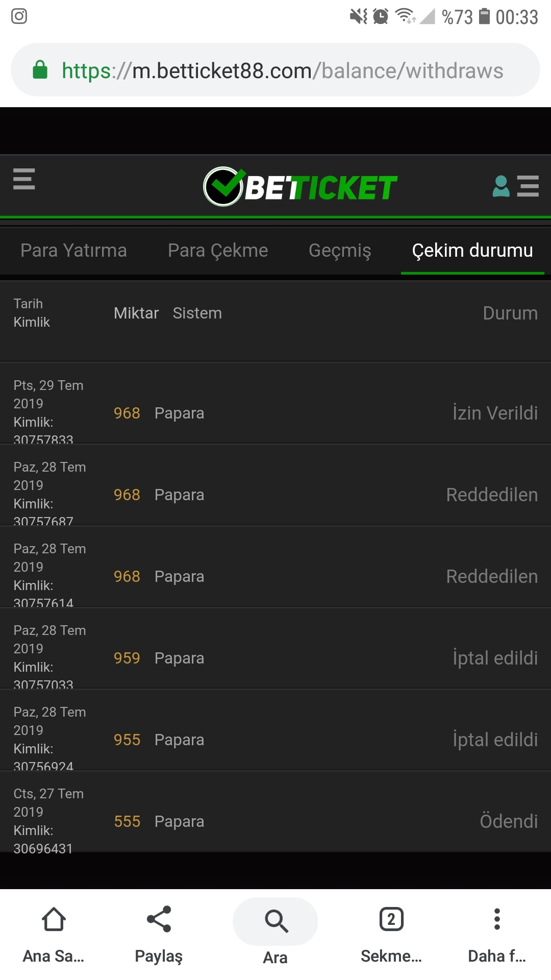Switch to the Para Çekme tab

(218, 251)
